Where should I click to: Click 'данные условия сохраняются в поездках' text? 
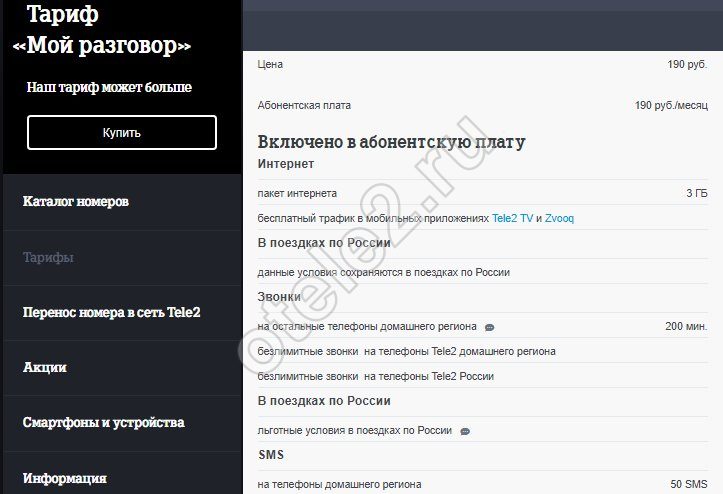(x=384, y=273)
